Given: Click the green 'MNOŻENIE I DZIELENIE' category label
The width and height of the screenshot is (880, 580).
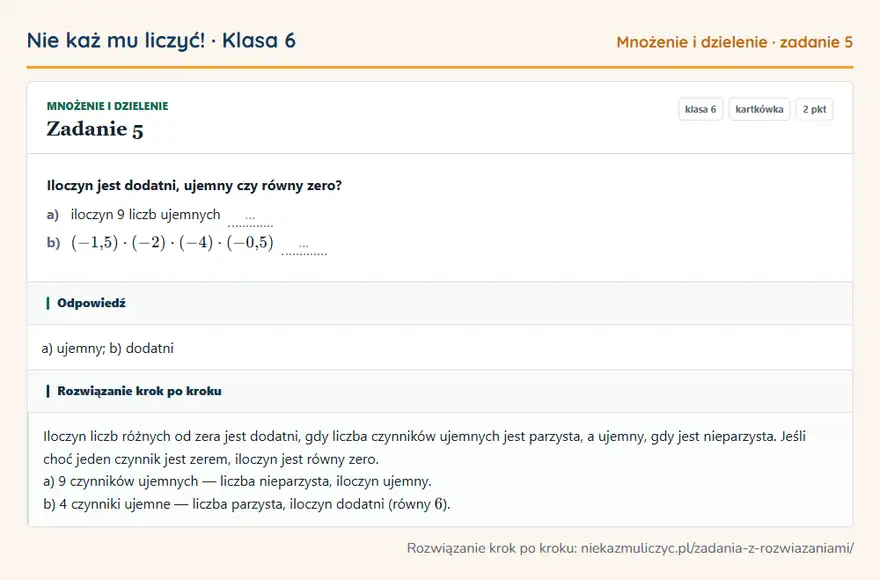Looking at the screenshot, I should (x=107, y=106).
